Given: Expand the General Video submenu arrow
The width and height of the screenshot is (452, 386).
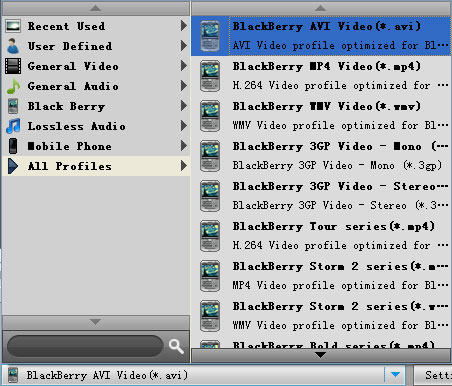Looking at the screenshot, I should coord(184,66).
